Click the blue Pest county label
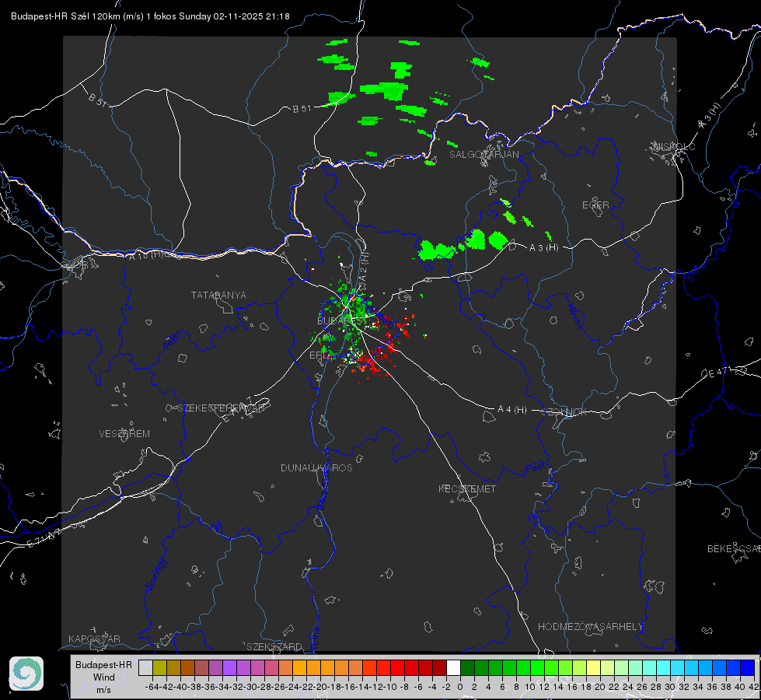 [x=535, y=468]
